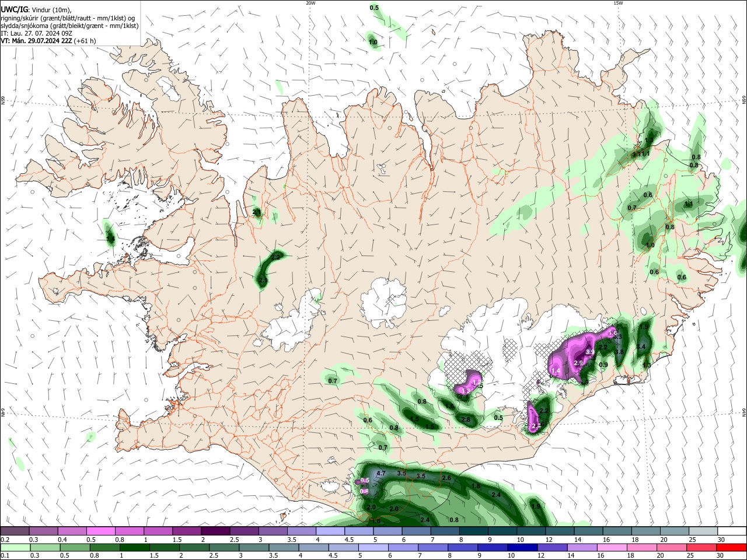The height and width of the screenshot is (560, 747).
Task: Click the '(+61 h)' forecast offset text
Action: 85,41
